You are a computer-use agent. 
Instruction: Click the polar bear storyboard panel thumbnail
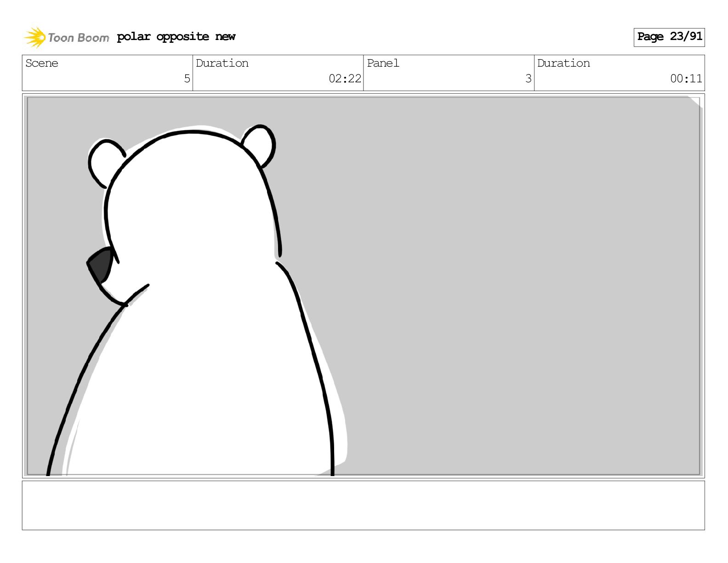[x=364, y=286]
